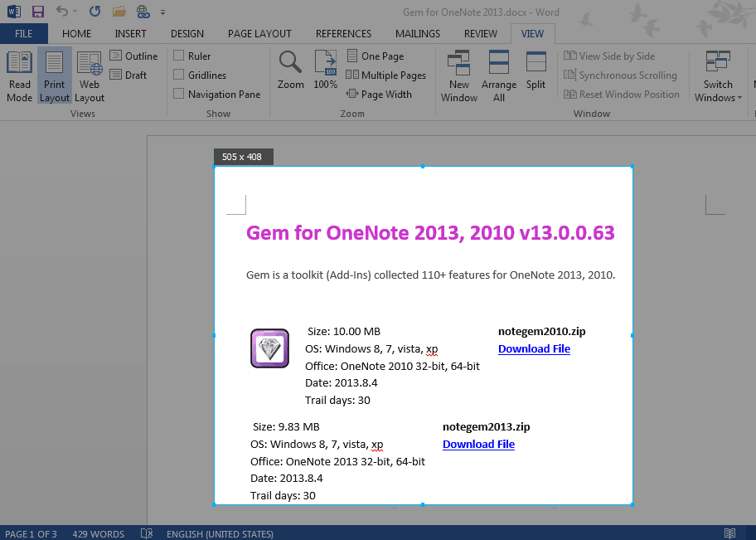Image resolution: width=756 pixels, height=540 pixels.
Task: Click the notegem2013.zip file name text
Action: click(x=486, y=426)
